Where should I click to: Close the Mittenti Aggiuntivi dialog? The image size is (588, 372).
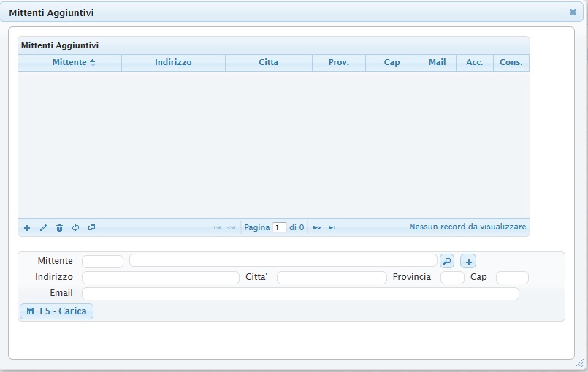[x=573, y=12]
